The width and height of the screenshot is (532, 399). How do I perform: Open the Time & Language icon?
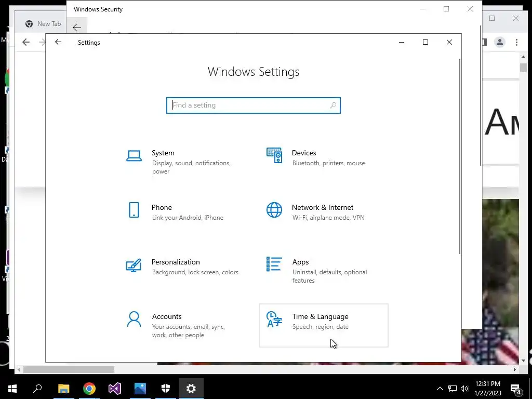(274, 320)
